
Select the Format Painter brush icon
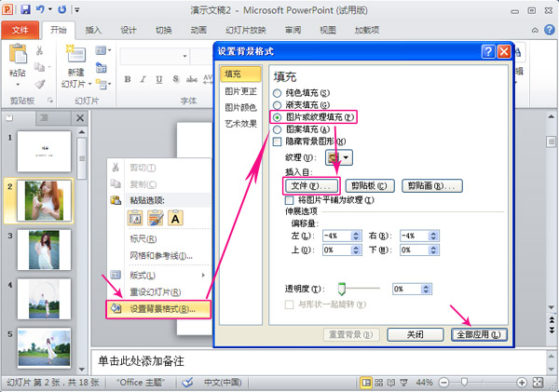pos(39,84)
